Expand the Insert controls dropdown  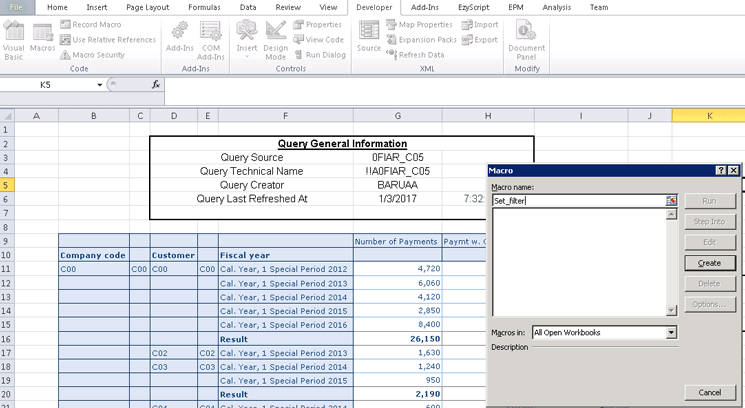(x=246, y=40)
